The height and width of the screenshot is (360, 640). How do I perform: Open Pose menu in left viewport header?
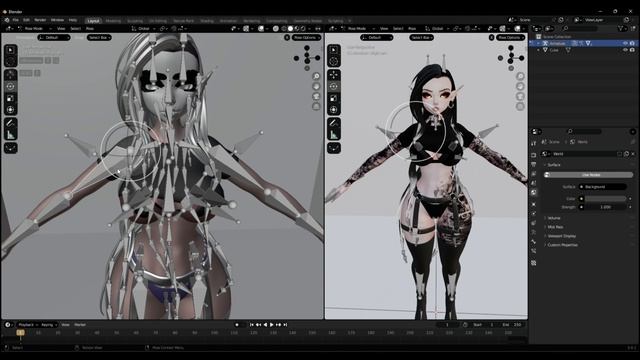[90, 29]
